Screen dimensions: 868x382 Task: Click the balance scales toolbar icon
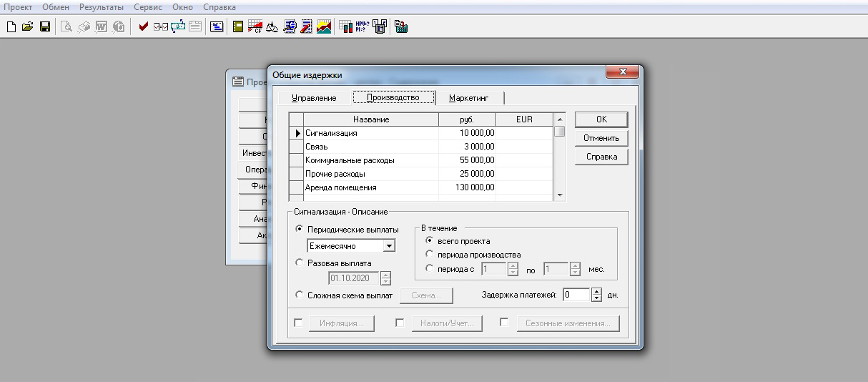click(272, 26)
